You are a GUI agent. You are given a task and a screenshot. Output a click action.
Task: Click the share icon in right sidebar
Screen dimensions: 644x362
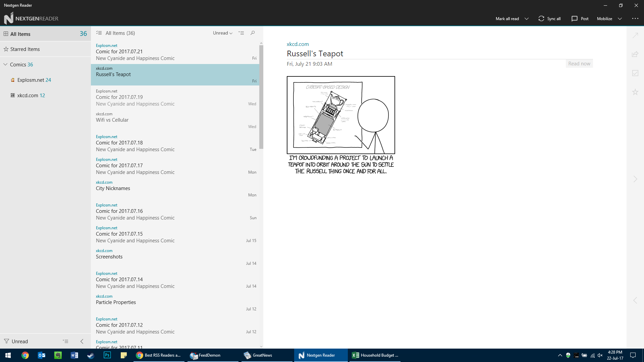click(635, 54)
